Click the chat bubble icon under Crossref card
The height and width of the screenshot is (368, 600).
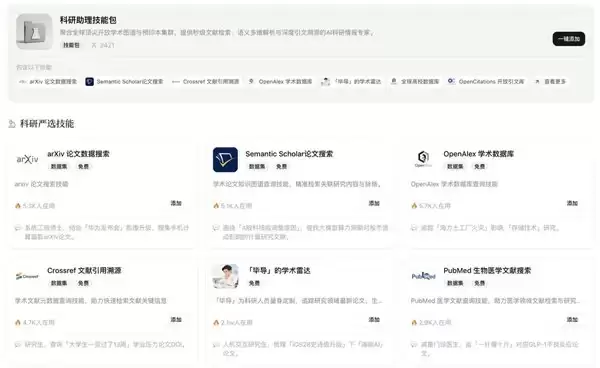click(18, 345)
